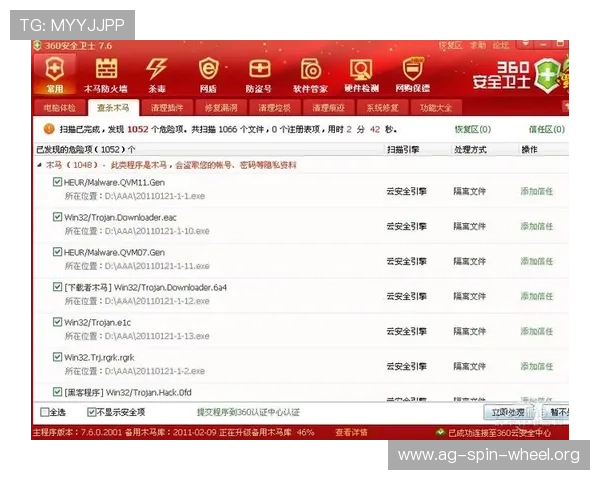The image size is (600, 480).
Task: Switch to 清理垃圾 tab
Action: (274, 108)
